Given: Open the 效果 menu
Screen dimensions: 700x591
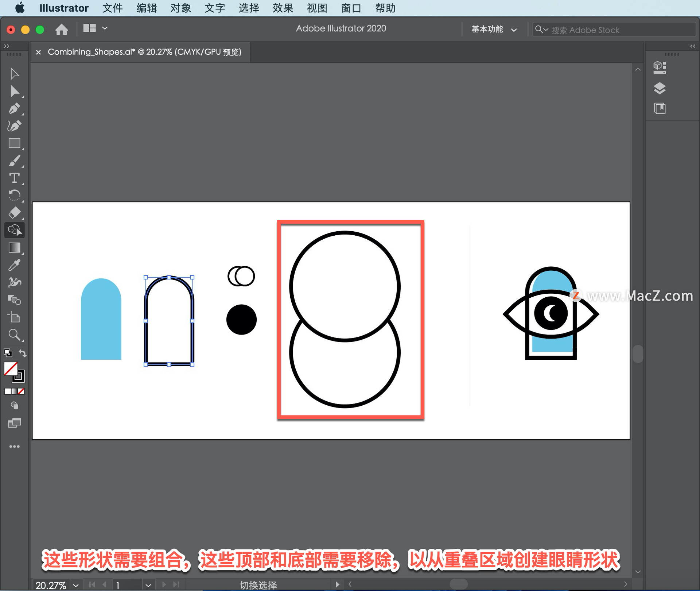Looking at the screenshot, I should tap(283, 8).
